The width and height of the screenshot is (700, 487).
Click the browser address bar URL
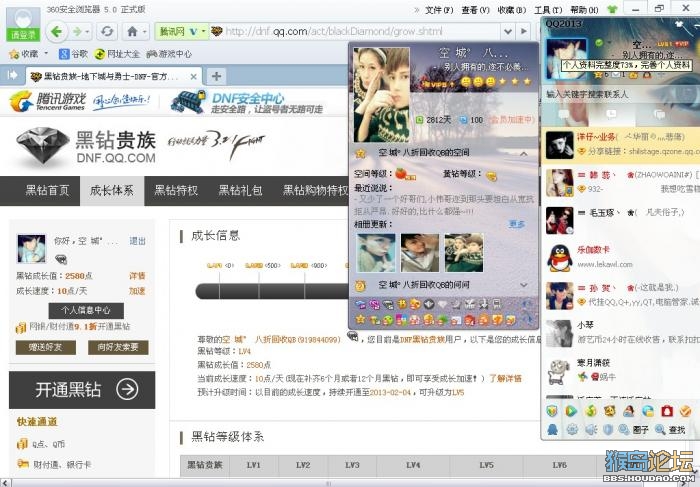pyautogui.click(x=334, y=31)
